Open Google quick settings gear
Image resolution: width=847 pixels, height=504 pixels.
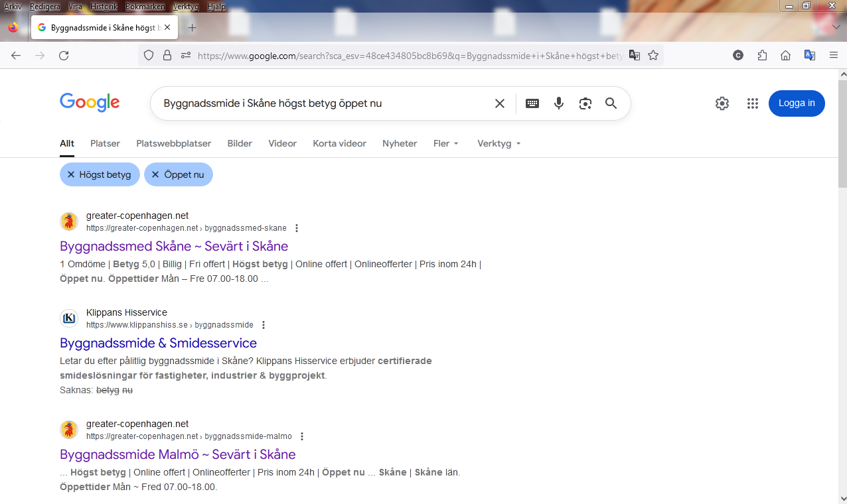click(x=722, y=103)
